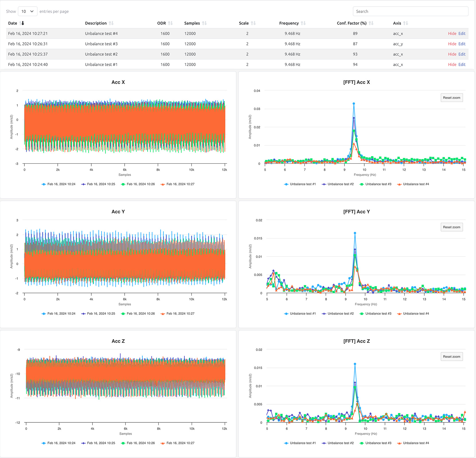Edit the Unbalance test #2 entry
The height and width of the screenshot is (458, 476).
(462, 54)
